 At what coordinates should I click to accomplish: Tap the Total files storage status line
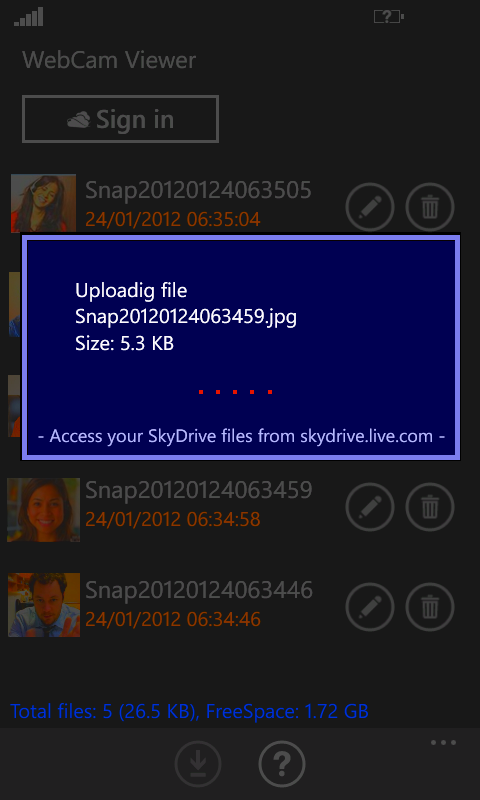coord(189,711)
